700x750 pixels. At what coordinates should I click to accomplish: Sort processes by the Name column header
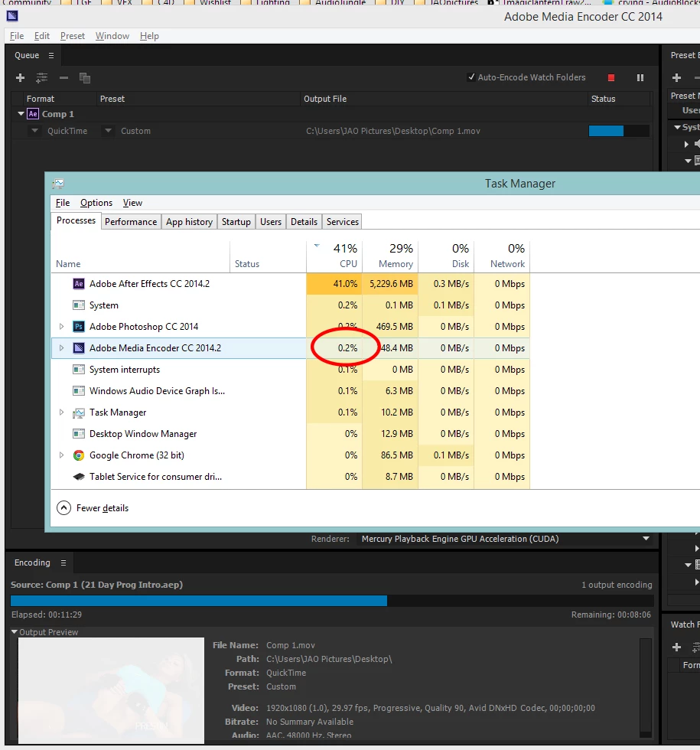(x=141, y=256)
